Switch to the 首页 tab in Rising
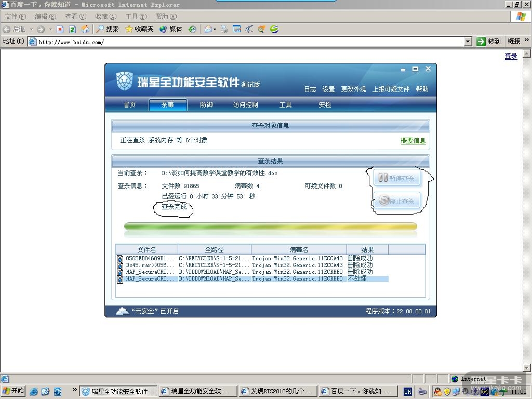The image size is (532, 399). pos(129,105)
